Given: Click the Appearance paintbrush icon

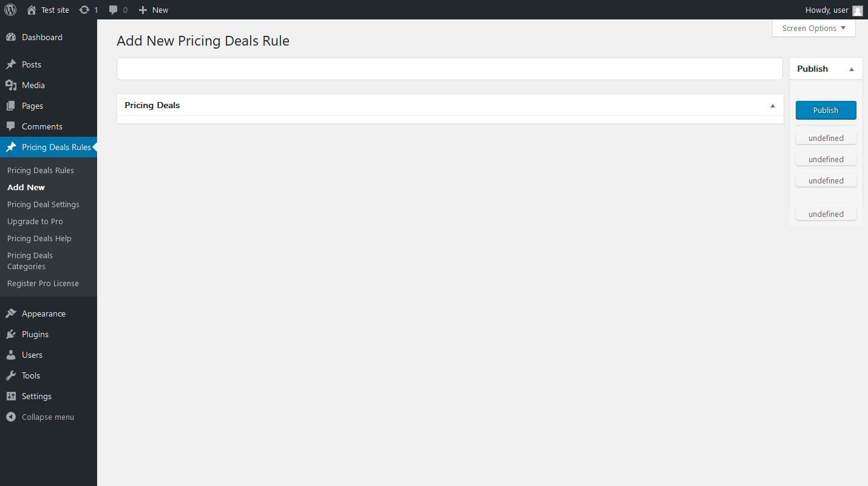Looking at the screenshot, I should [x=11, y=313].
